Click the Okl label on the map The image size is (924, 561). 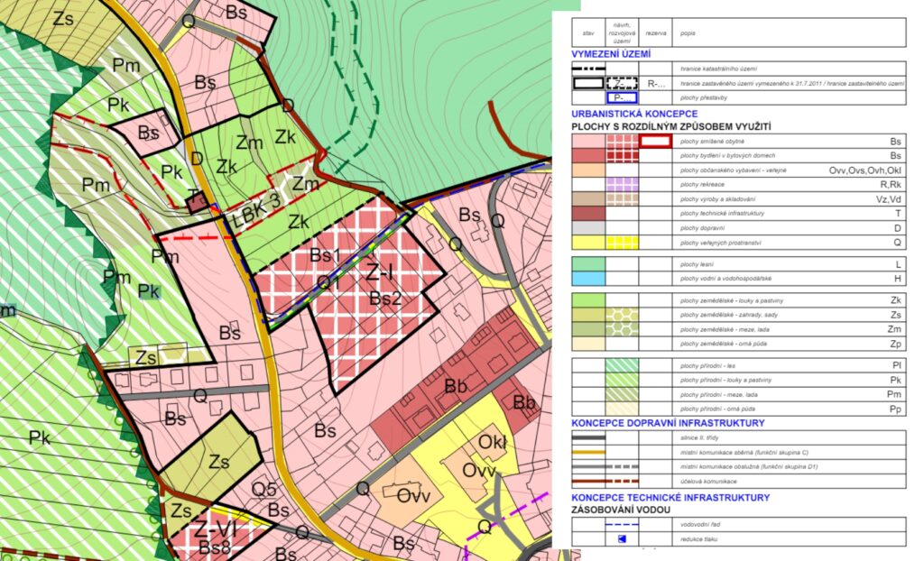coord(493,444)
